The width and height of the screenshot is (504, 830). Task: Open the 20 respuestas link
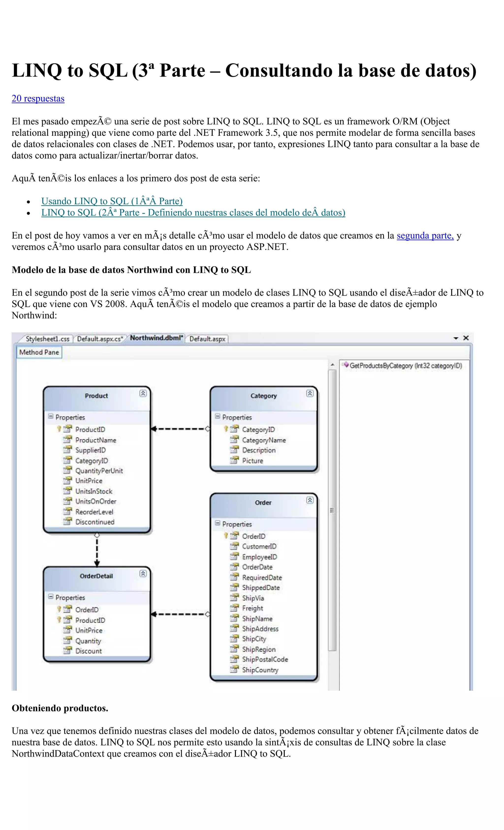pos(38,98)
